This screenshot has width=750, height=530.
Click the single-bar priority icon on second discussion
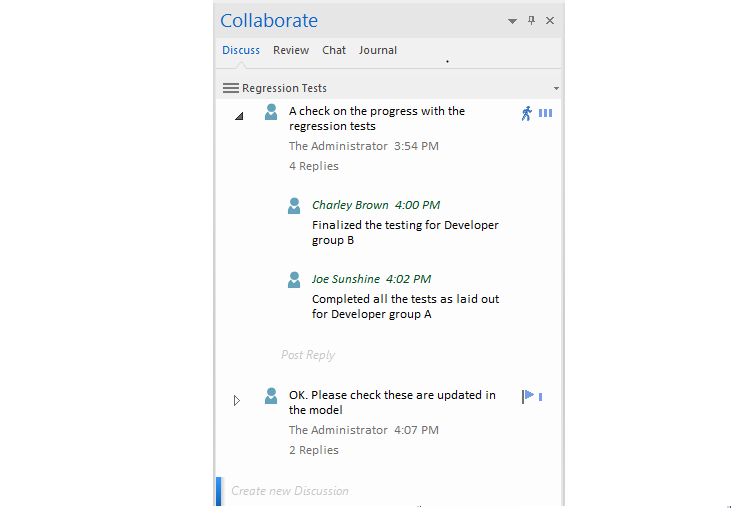(541, 397)
